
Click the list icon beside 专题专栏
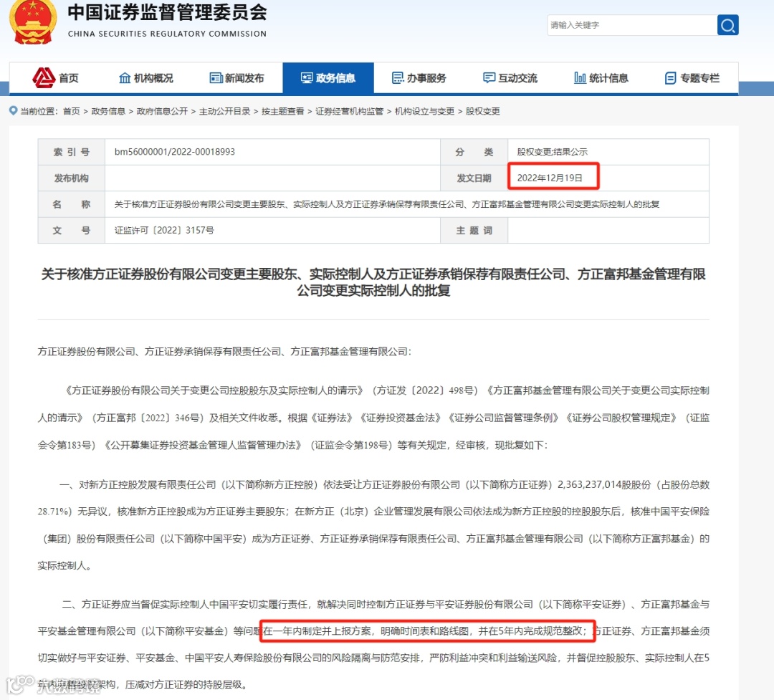click(670, 78)
